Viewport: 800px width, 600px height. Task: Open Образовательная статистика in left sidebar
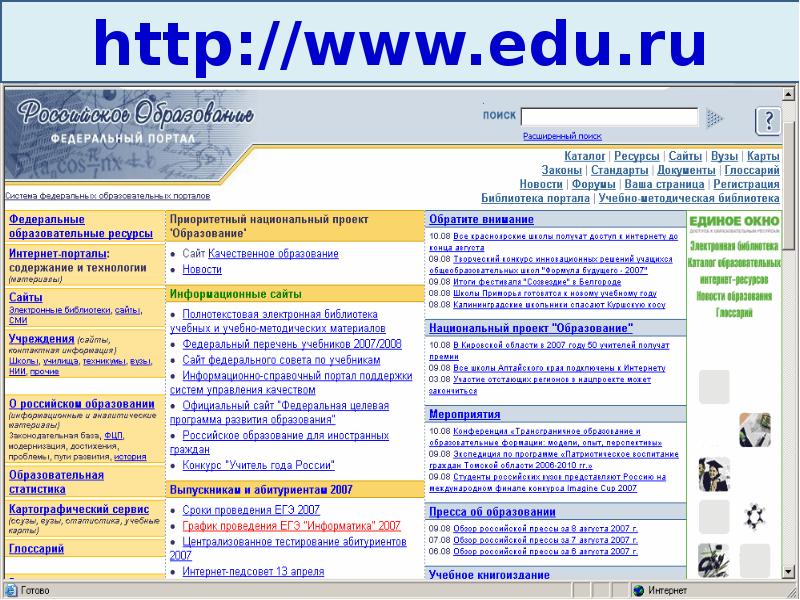coord(56,482)
